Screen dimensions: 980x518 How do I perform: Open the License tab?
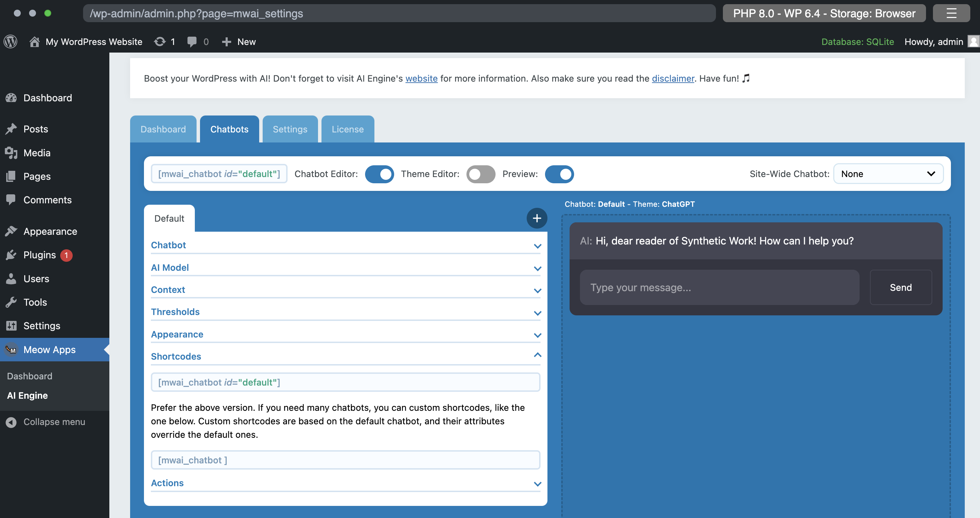coord(348,129)
